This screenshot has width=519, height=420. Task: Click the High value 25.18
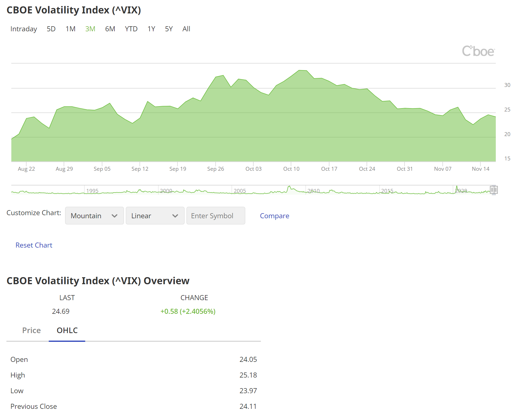(248, 375)
